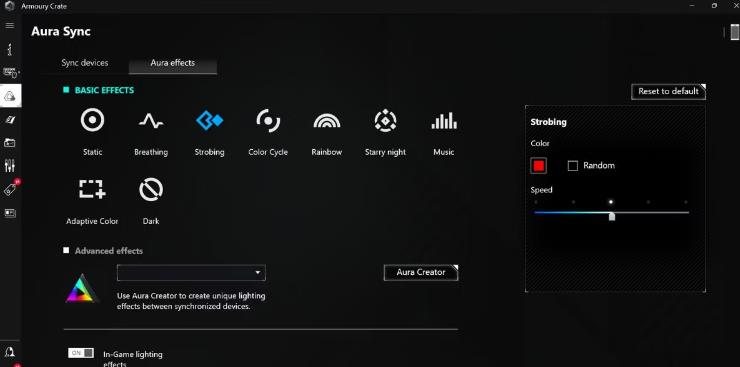The image size is (740, 367).
Task: Click the Aura Creator rainbow triangle logo
Action: point(82,288)
